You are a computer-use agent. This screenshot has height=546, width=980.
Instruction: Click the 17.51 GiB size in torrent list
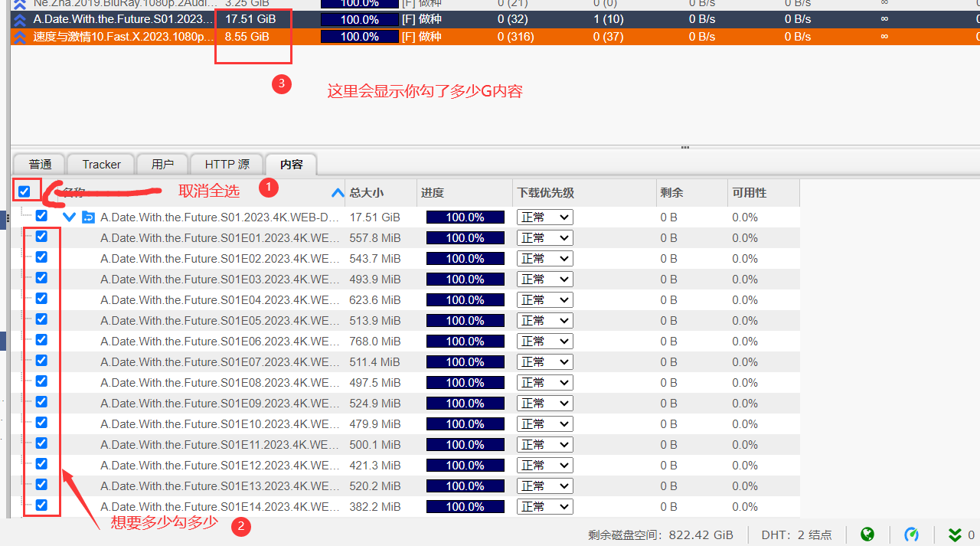[250, 19]
